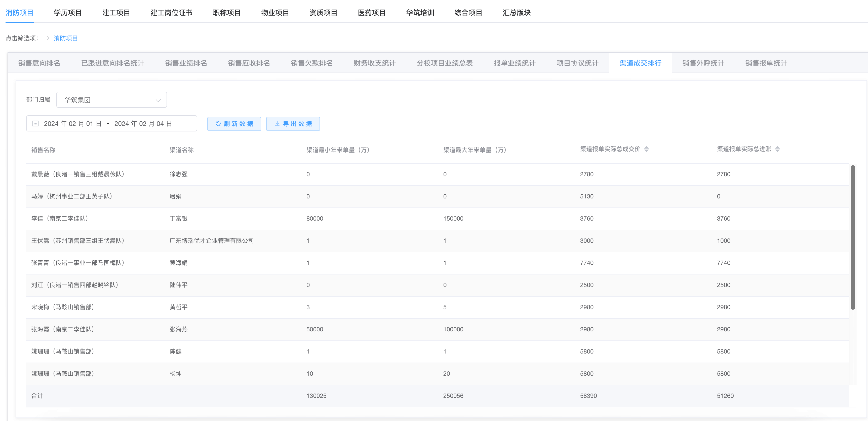Click the 导出数据 export button

(x=293, y=124)
